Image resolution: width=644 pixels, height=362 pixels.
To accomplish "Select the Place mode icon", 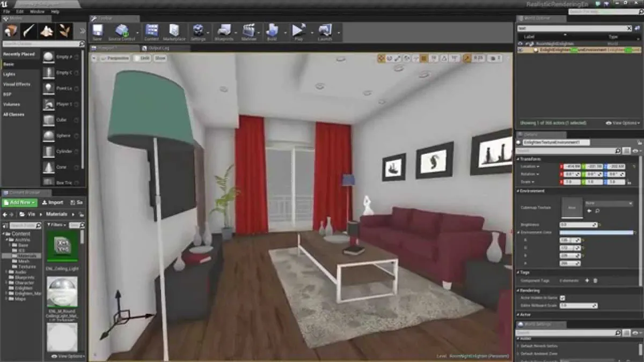I will (11, 31).
